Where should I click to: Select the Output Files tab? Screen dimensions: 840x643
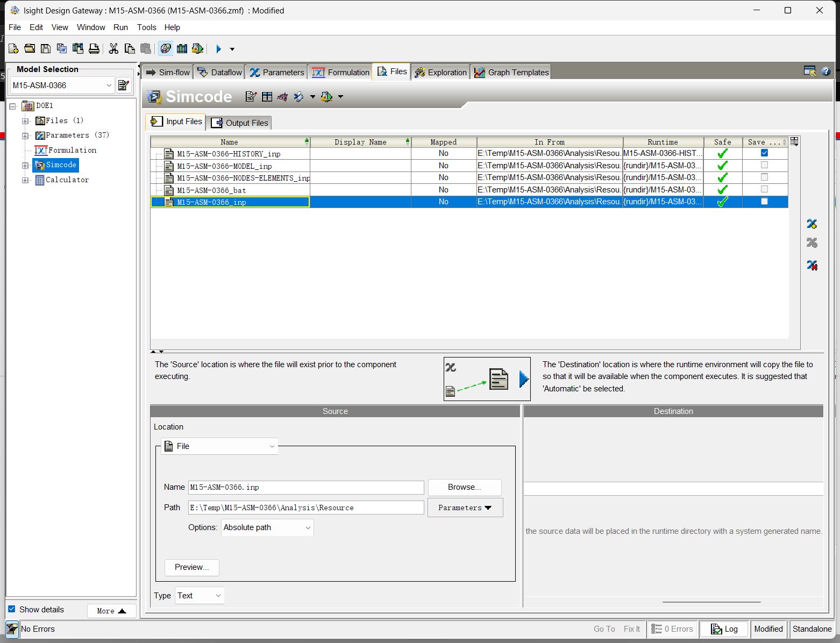[x=240, y=123]
